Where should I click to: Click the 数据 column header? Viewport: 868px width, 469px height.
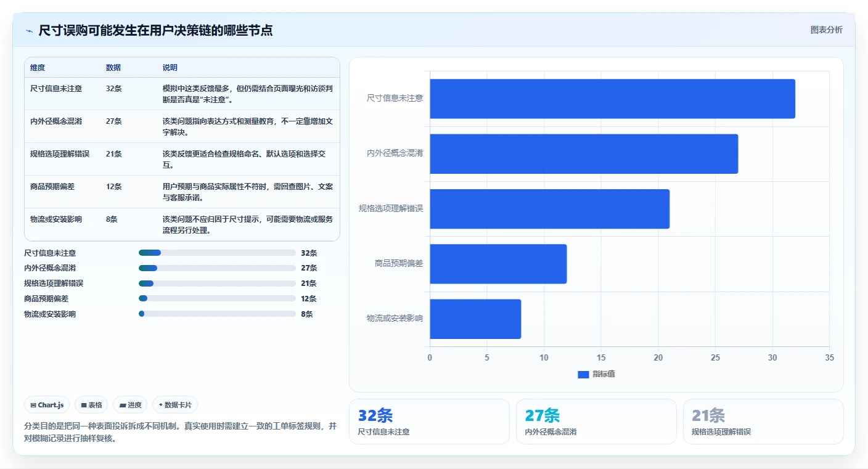[113, 68]
